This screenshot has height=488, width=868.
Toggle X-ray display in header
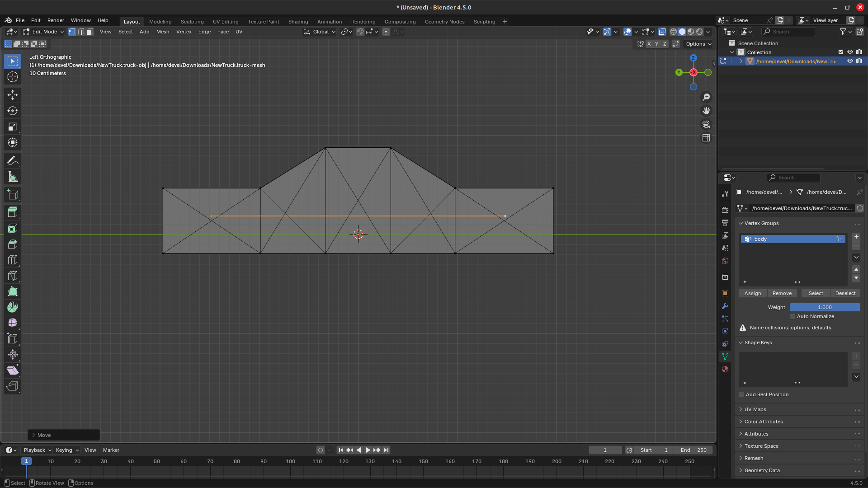pos(662,32)
